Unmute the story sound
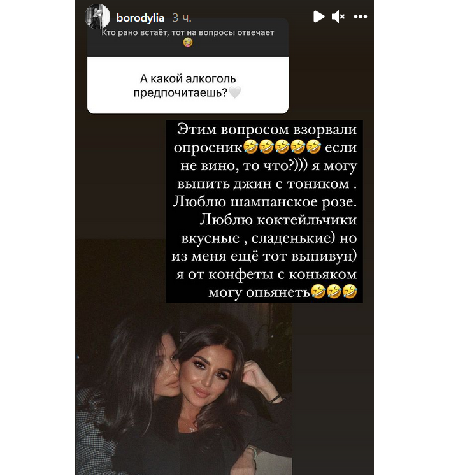 pyautogui.click(x=338, y=17)
